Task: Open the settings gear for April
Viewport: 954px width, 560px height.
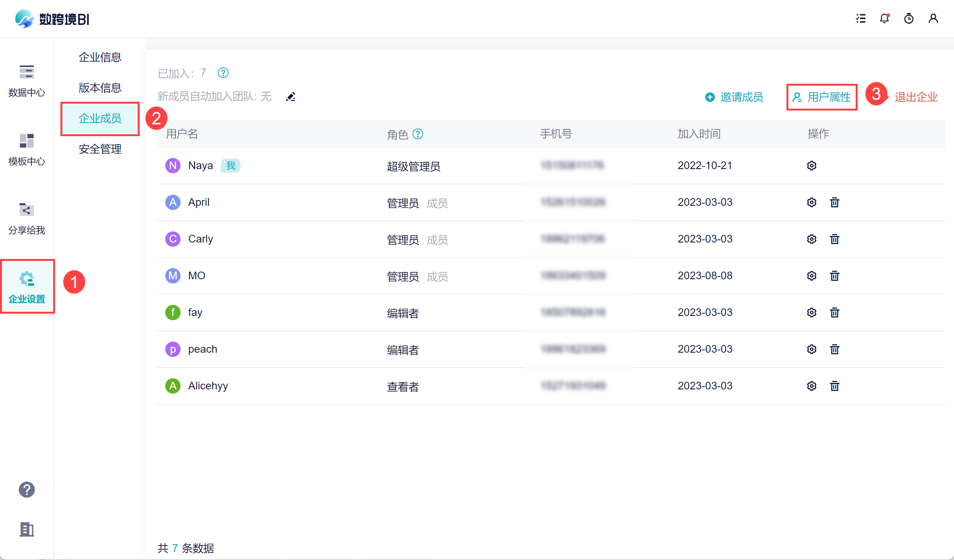Action: point(811,202)
